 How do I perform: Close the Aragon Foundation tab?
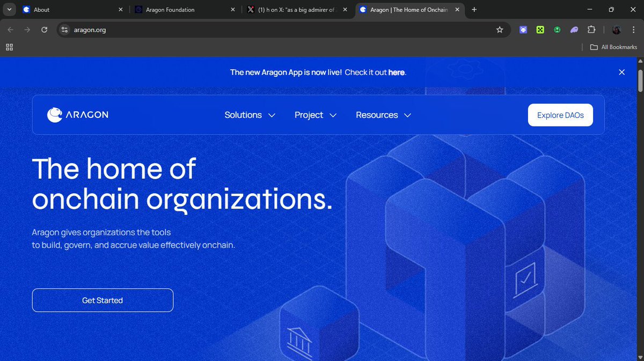click(x=233, y=10)
